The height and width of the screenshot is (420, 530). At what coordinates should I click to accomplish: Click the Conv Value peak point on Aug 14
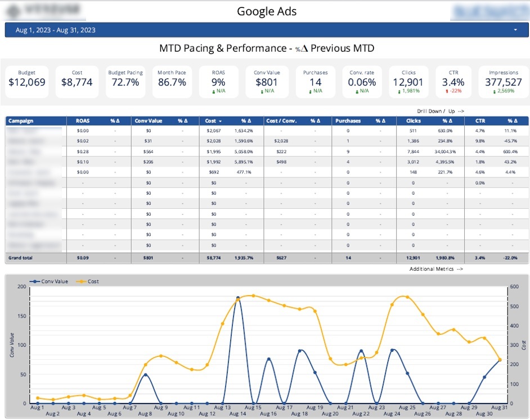coord(238,298)
